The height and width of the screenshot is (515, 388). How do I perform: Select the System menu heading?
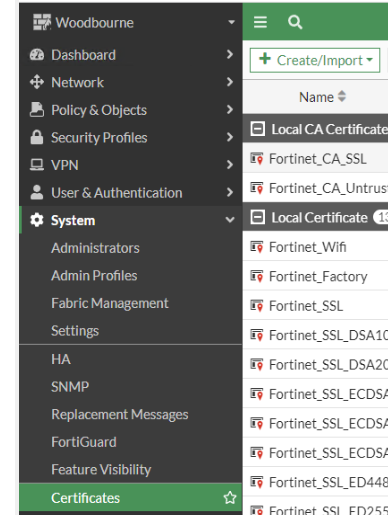tap(131, 220)
